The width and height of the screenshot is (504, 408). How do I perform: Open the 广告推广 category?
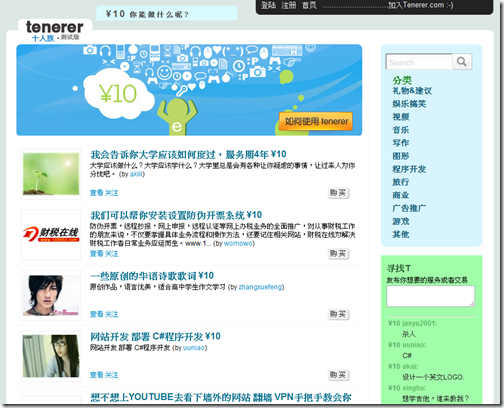(409, 208)
